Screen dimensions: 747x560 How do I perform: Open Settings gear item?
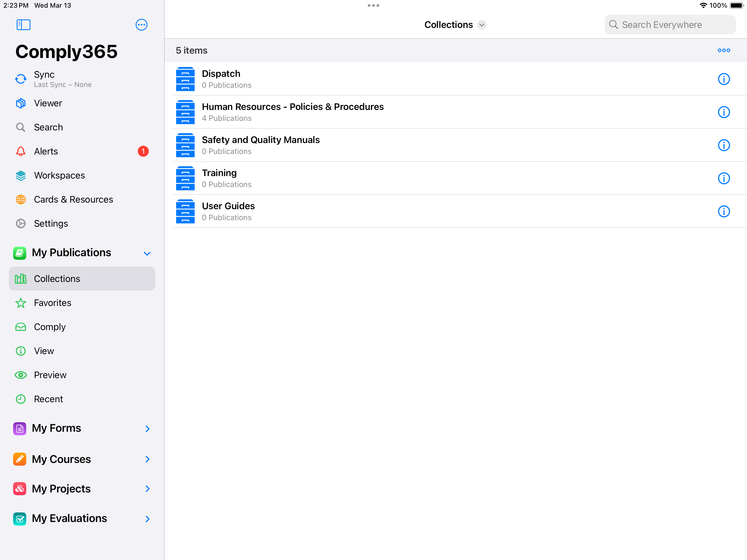pos(51,223)
